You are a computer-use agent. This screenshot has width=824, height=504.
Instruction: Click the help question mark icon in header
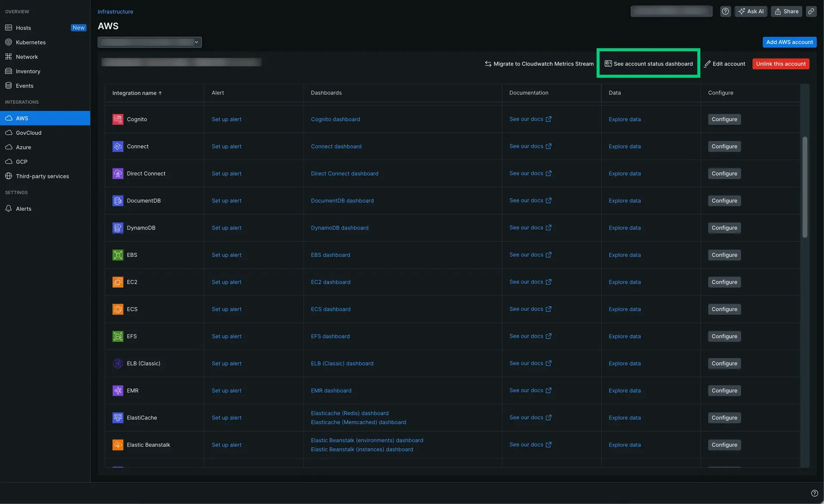pyautogui.click(x=725, y=12)
